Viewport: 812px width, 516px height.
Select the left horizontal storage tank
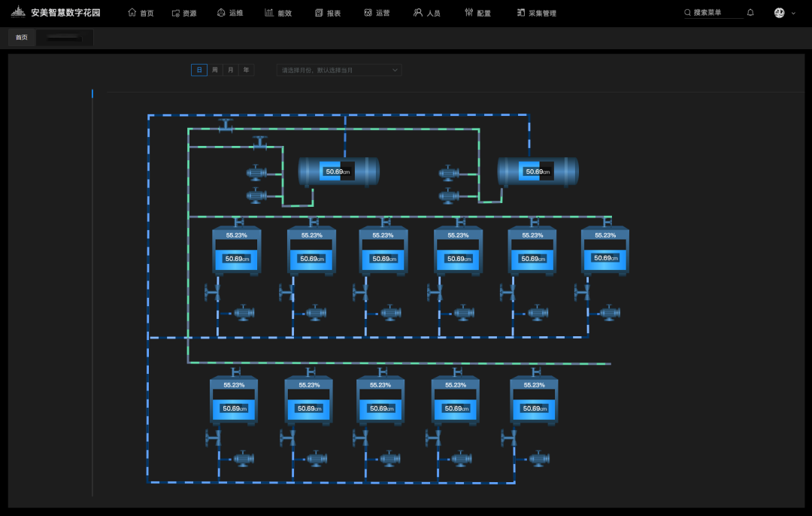tap(338, 171)
